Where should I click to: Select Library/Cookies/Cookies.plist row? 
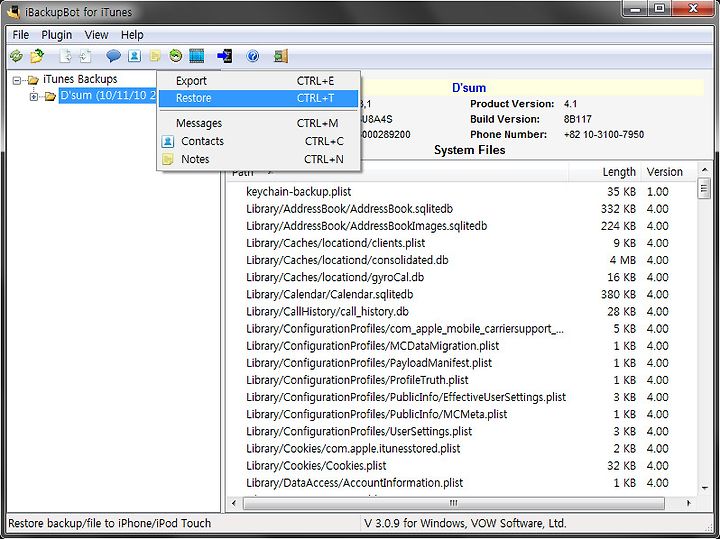(x=462, y=466)
